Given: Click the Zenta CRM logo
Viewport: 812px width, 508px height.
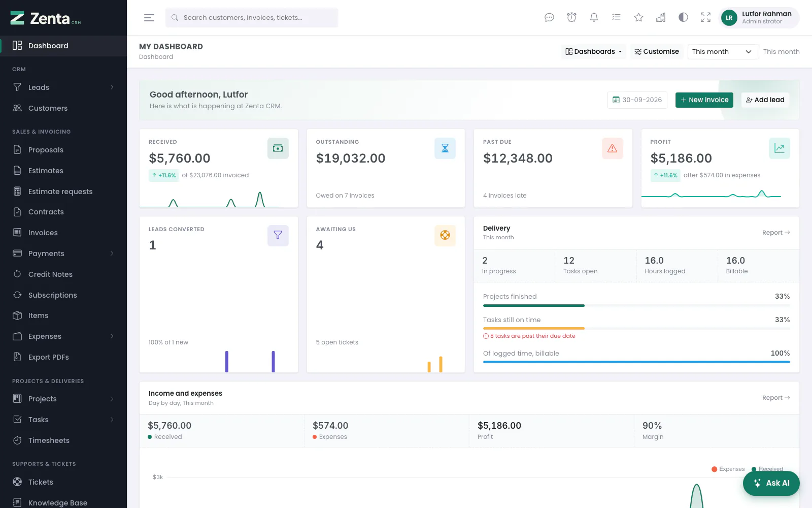Looking at the screenshot, I should 46,18.
